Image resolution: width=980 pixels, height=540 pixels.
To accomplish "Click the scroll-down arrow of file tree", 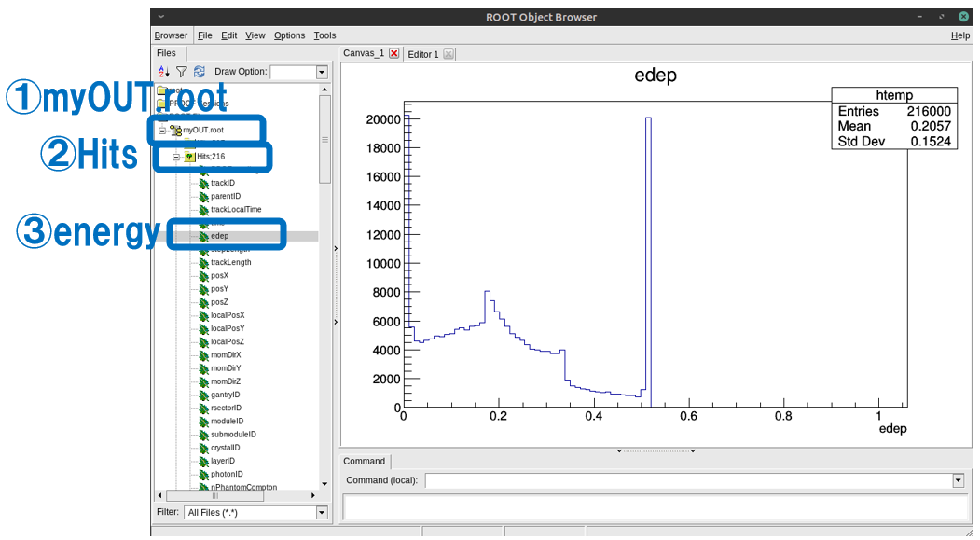I will (324, 484).
